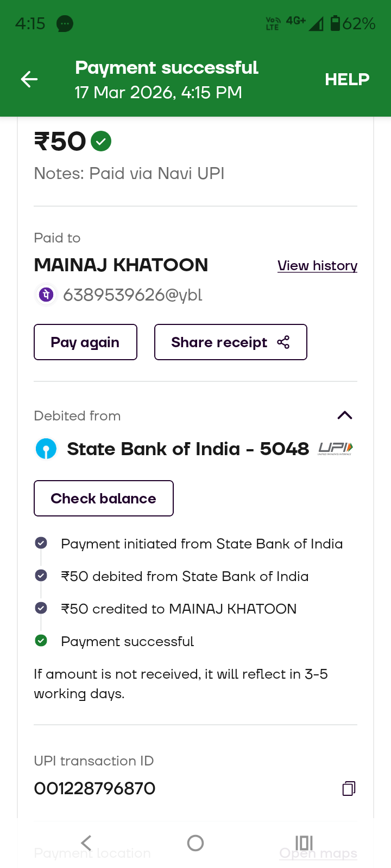Open HELP from the header
This screenshot has width=391, height=868.
[x=347, y=80]
